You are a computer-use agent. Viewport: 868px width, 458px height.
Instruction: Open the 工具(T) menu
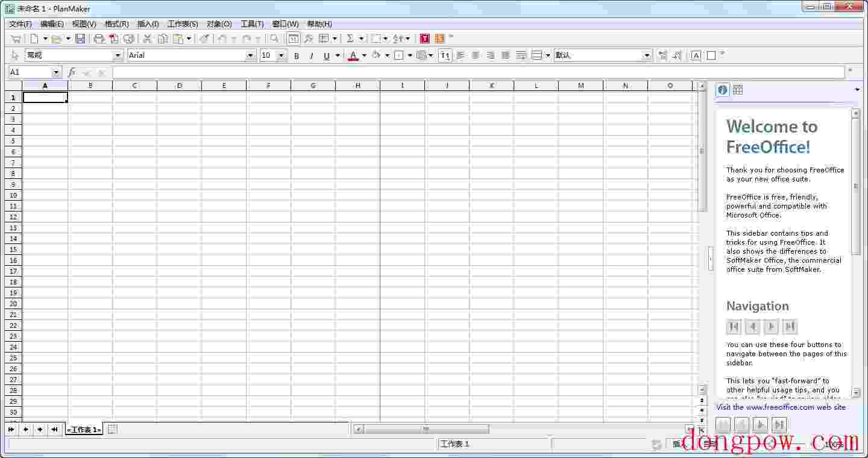pos(252,24)
